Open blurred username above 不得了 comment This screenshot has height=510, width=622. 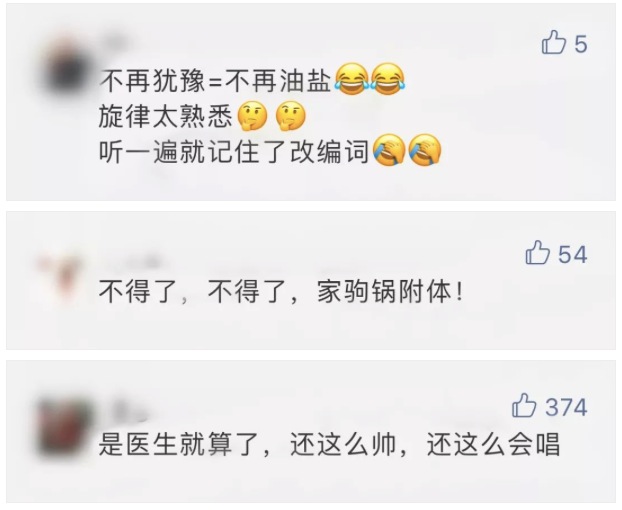133,262
